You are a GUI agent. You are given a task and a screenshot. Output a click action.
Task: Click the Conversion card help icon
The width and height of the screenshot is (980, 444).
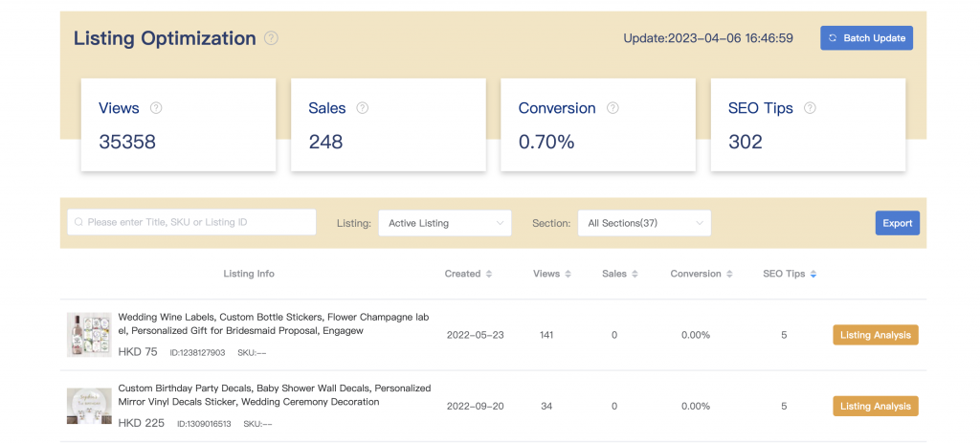pos(612,108)
